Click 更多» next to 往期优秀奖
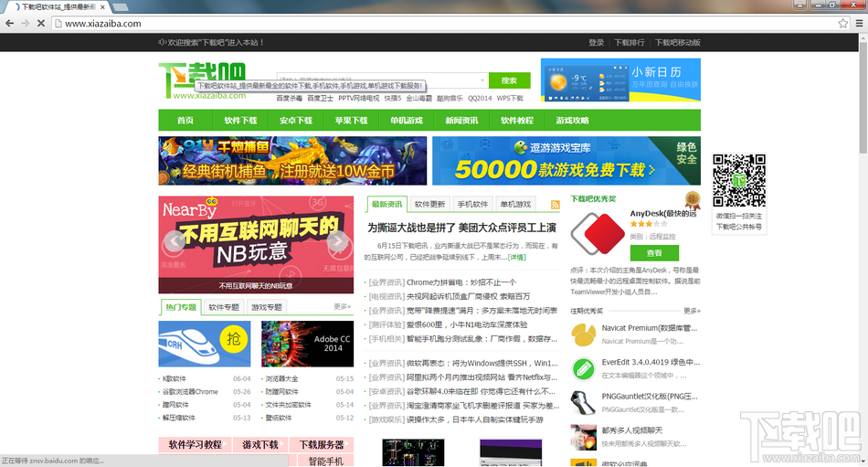Screen dimensions: 868x467 pos(692,311)
